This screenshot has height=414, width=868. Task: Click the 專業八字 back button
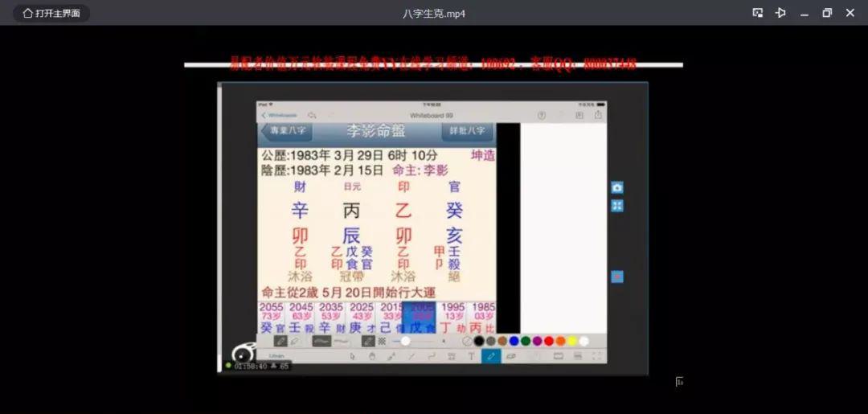(x=287, y=131)
